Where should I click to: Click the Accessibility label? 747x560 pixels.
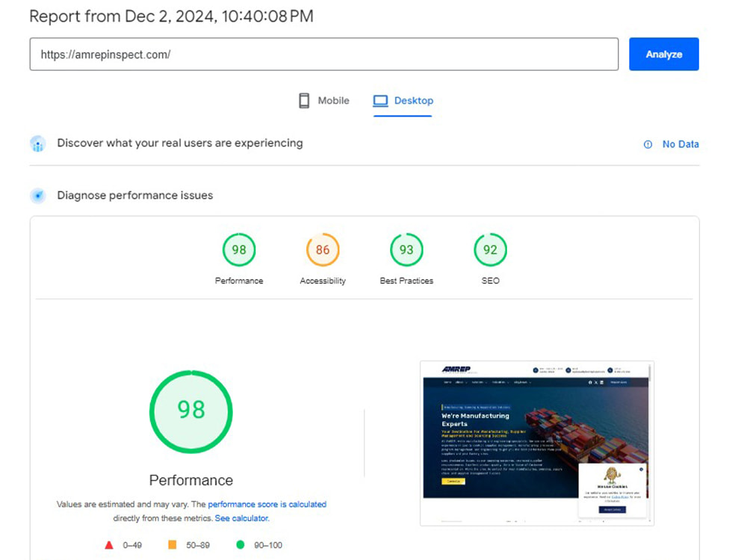coord(323,281)
